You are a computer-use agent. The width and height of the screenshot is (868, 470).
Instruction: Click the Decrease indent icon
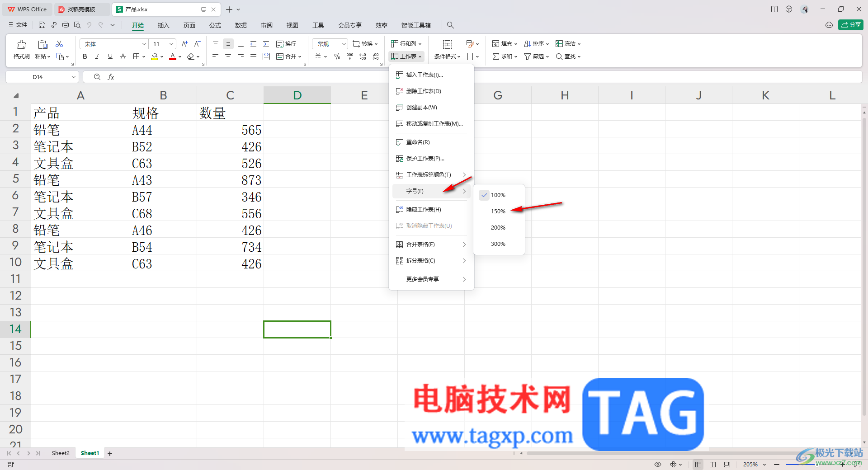click(x=254, y=44)
